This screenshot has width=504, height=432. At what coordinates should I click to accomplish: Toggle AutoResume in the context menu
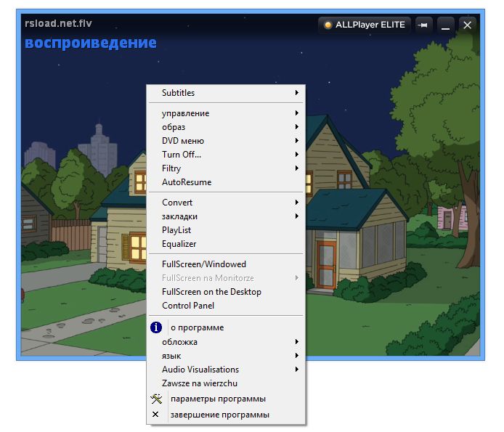point(226,182)
